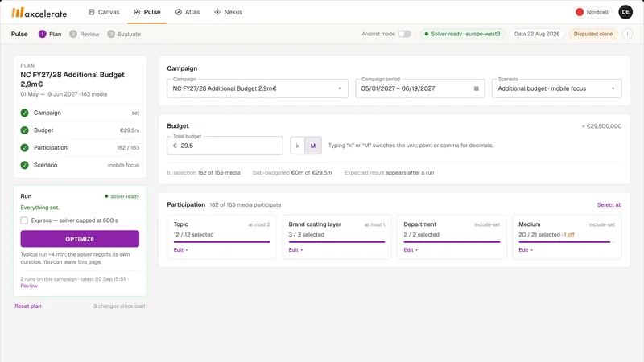This screenshot has width=644, height=362.
Task: Expand Edit on the Medium card
Action: 526,250
